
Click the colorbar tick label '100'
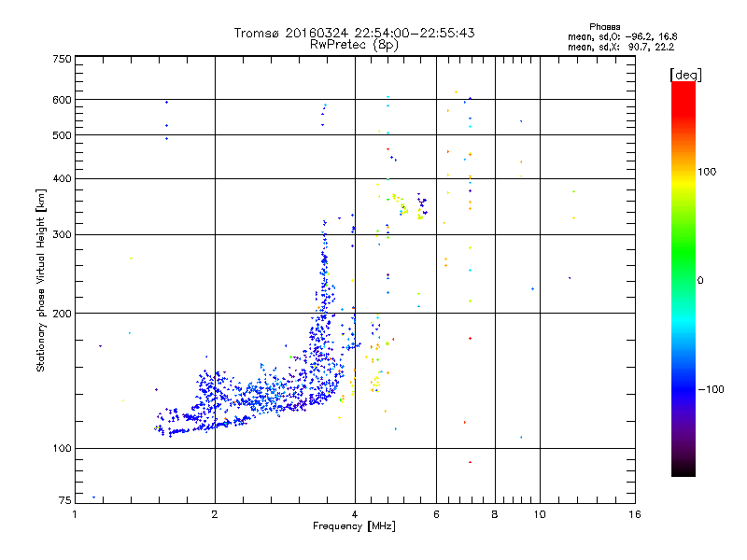[707, 172]
